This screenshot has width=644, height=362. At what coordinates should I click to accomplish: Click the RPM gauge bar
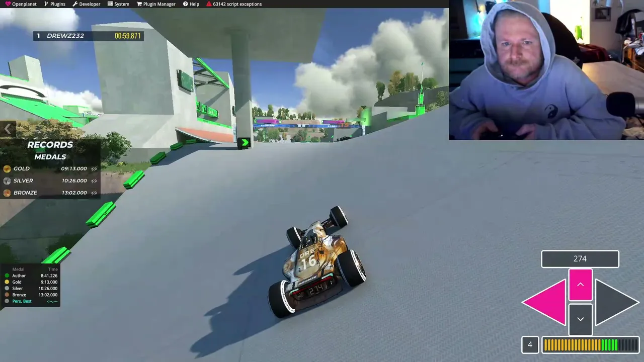click(x=591, y=345)
